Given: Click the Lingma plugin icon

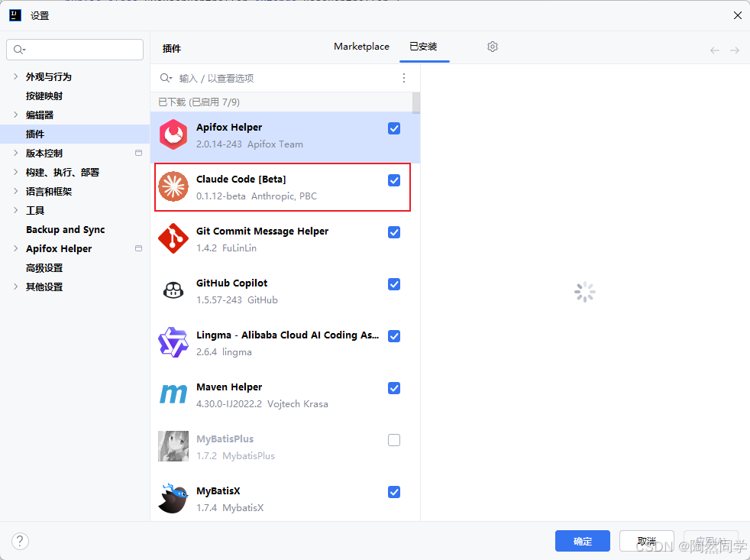Looking at the screenshot, I should point(173,342).
